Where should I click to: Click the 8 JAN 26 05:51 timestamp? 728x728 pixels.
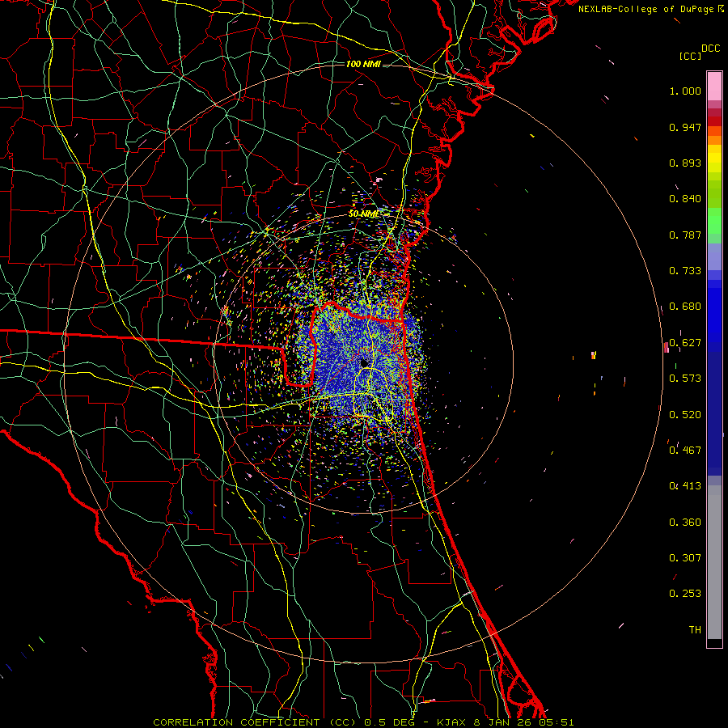pos(523,722)
